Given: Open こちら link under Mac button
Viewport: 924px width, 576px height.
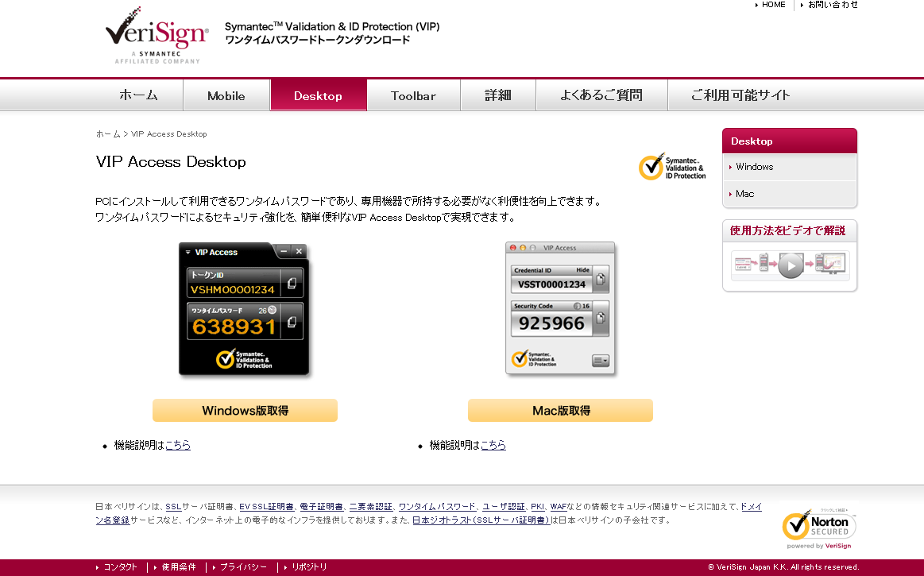Looking at the screenshot, I should (x=493, y=445).
